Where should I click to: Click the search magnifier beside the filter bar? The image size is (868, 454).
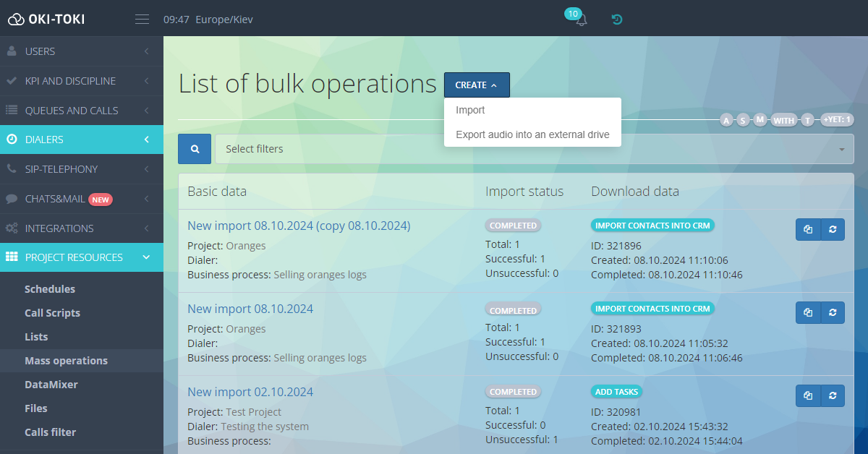coord(194,148)
